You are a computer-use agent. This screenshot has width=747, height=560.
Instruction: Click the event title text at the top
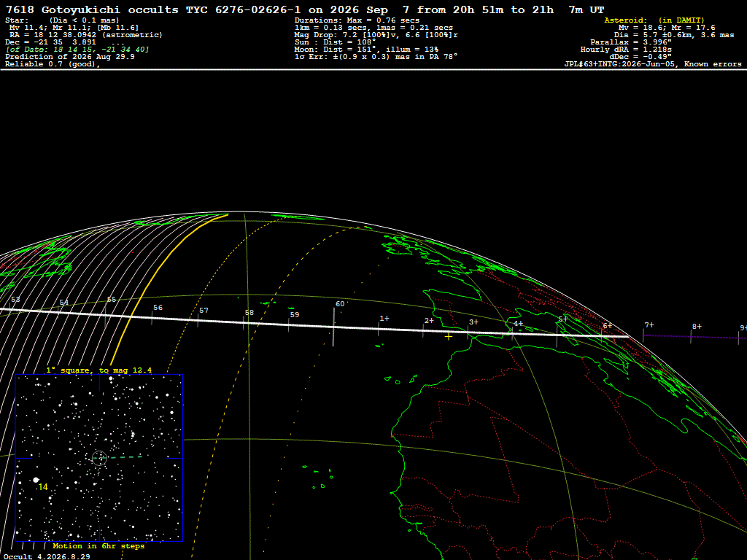pos(305,9)
